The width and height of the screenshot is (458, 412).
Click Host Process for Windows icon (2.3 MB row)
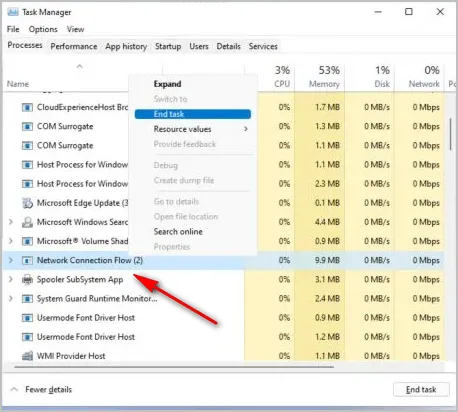[27, 184]
